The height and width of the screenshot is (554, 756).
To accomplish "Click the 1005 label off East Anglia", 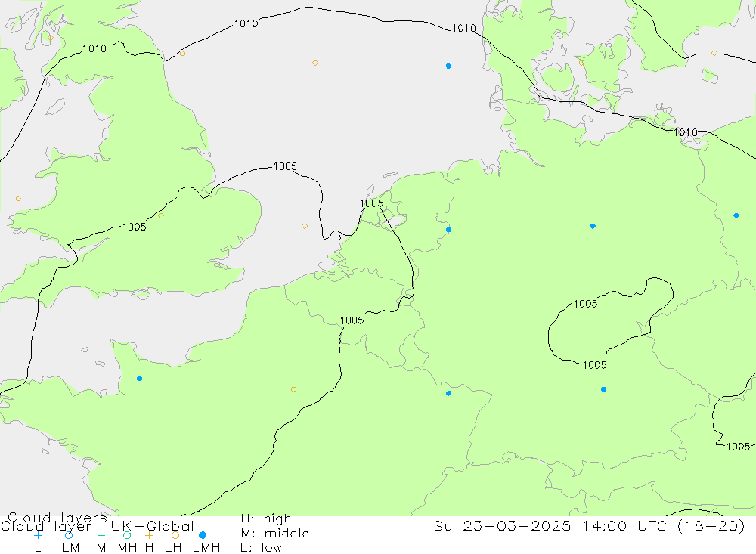I will [x=285, y=166].
